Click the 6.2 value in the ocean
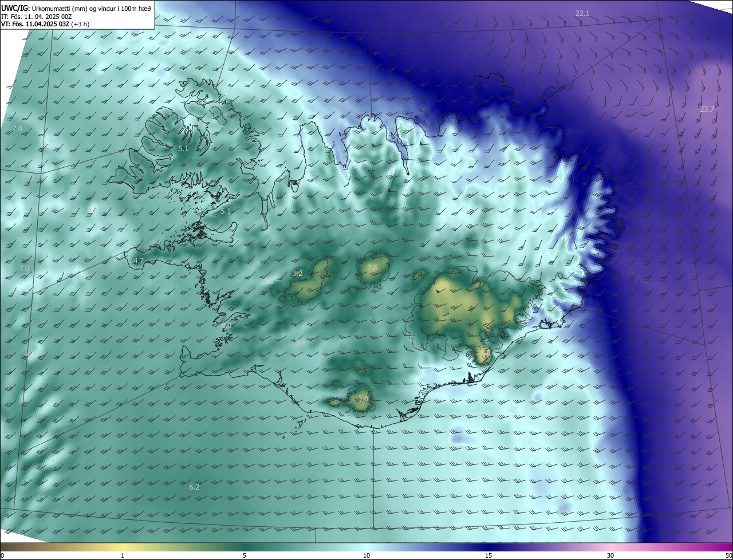The image size is (733, 560). [x=194, y=487]
